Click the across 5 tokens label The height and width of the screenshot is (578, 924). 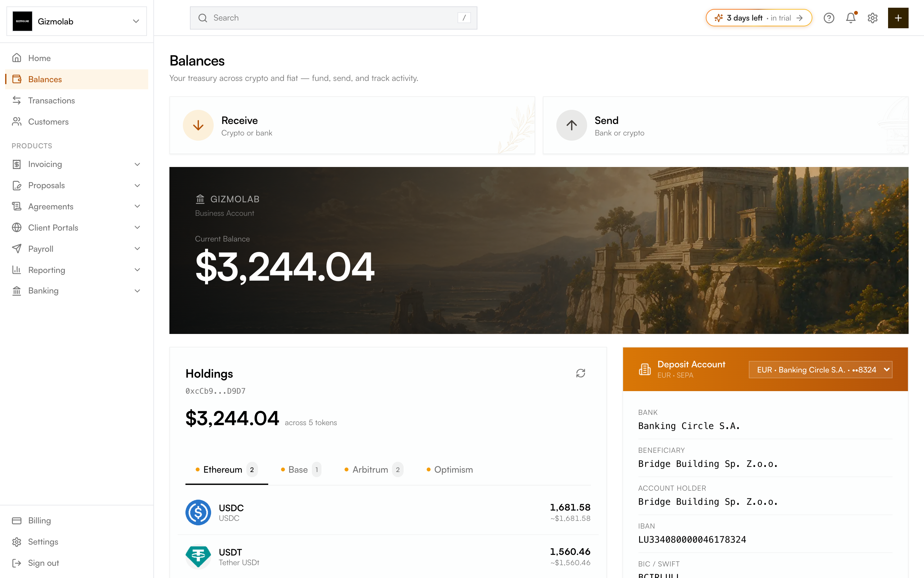click(311, 422)
